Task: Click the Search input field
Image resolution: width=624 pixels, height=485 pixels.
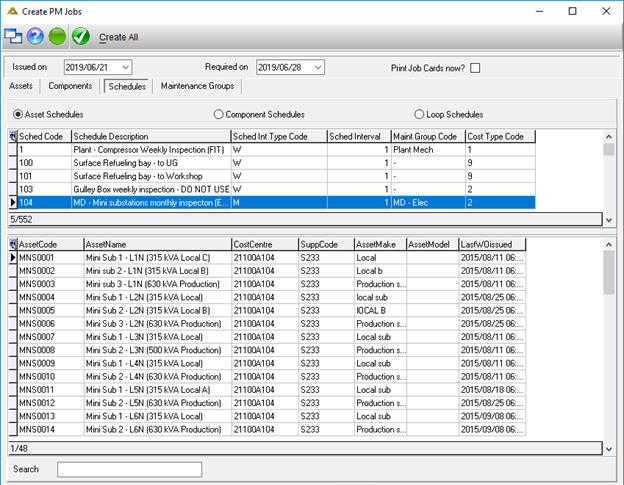Action: tap(129, 469)
